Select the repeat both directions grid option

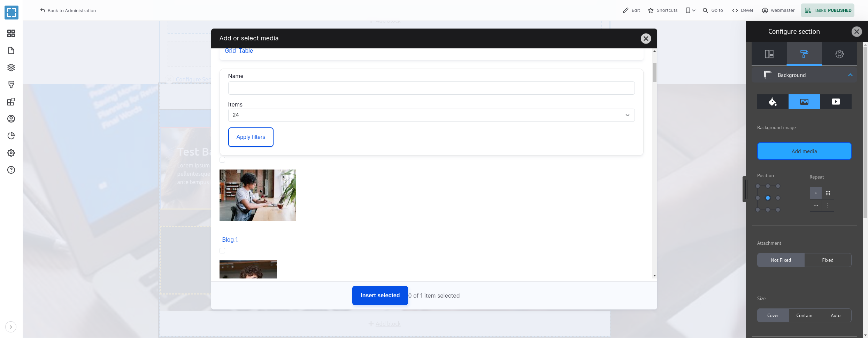828,193
